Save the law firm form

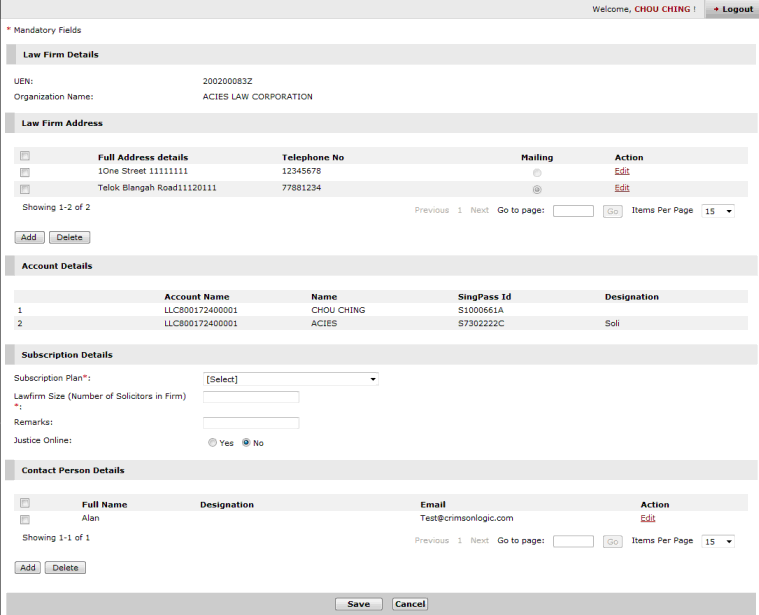(358, 604)
